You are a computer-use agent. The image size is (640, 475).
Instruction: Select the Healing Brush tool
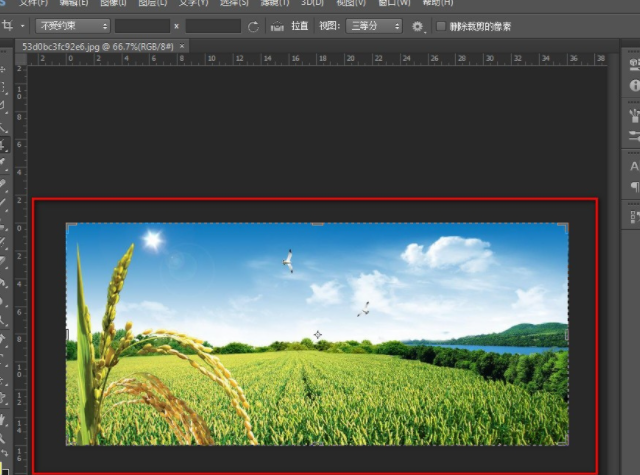click(3, 184)
